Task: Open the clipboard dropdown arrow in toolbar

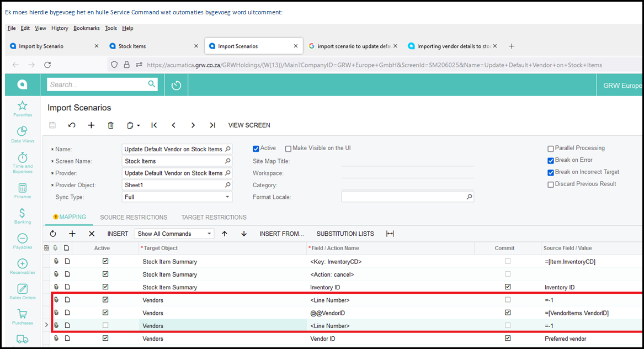Action: [139, 126]
